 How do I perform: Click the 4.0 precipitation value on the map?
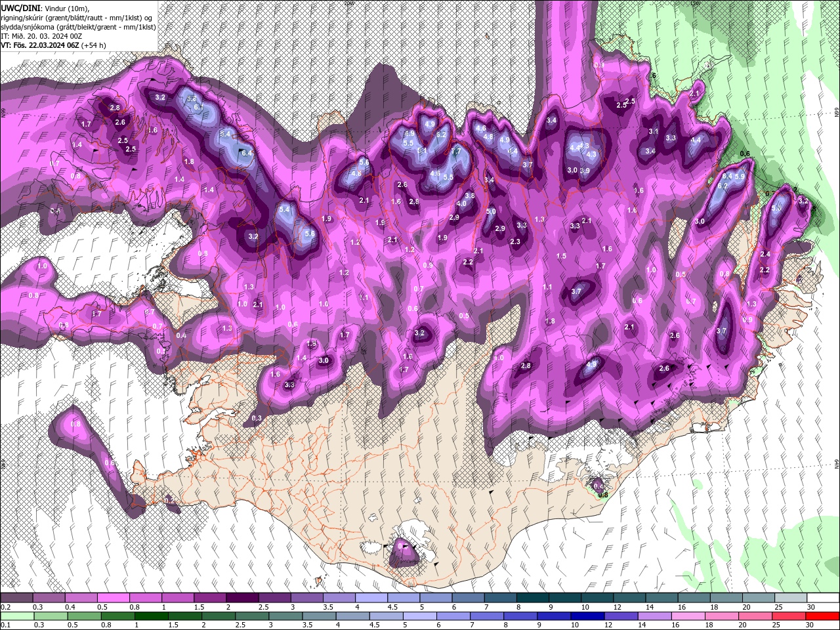pyautogui.click(x=461, y=203)
